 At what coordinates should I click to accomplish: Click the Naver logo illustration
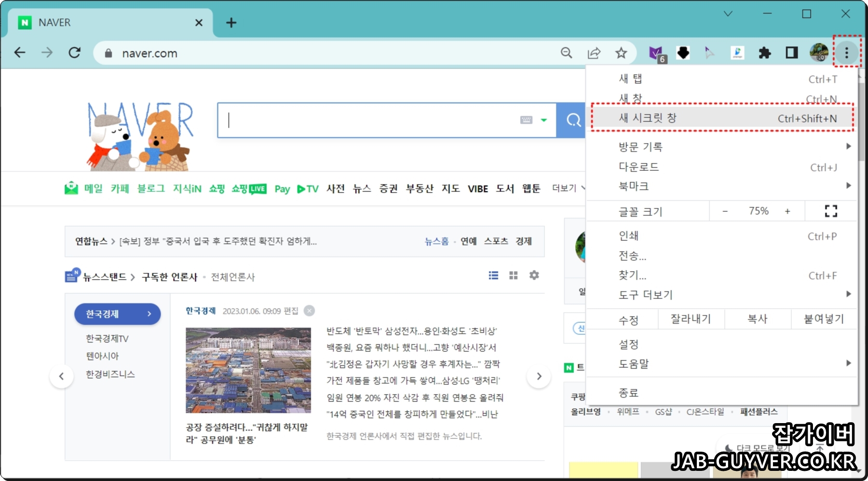point(140,136)
